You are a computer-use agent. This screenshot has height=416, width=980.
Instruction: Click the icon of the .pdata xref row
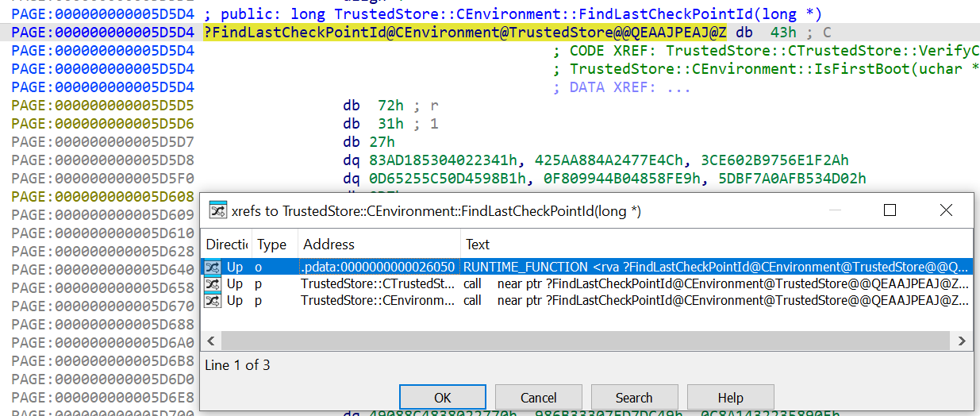(x=213, y=267)
